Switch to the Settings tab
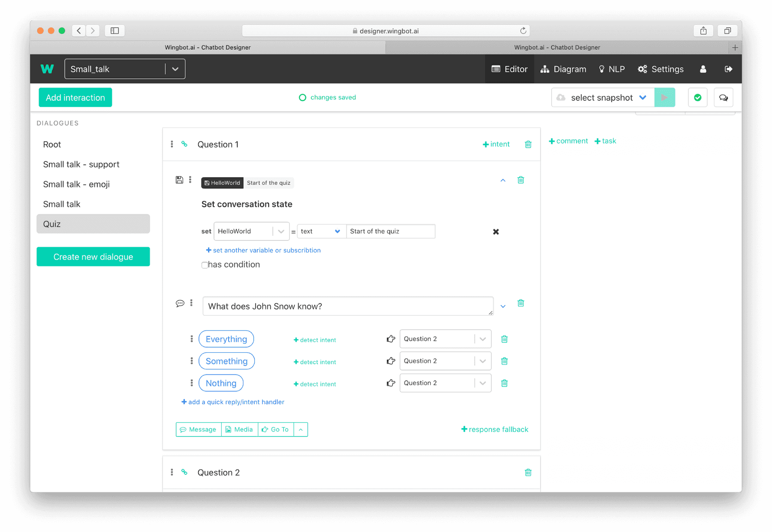Viewport: 772px width, 532px height. click(660, 69)
